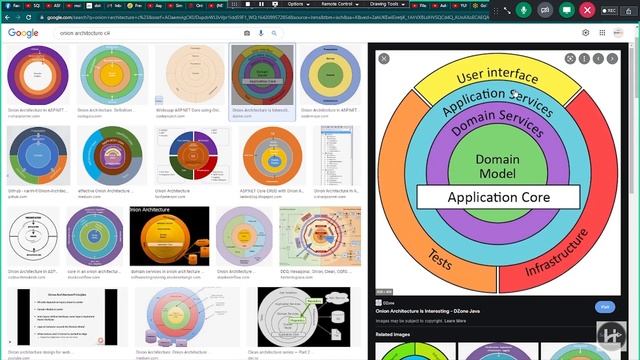Search inside image with Lens icon
The width and height of the screenshot is (640, 360).
click(x=570, y=59)
